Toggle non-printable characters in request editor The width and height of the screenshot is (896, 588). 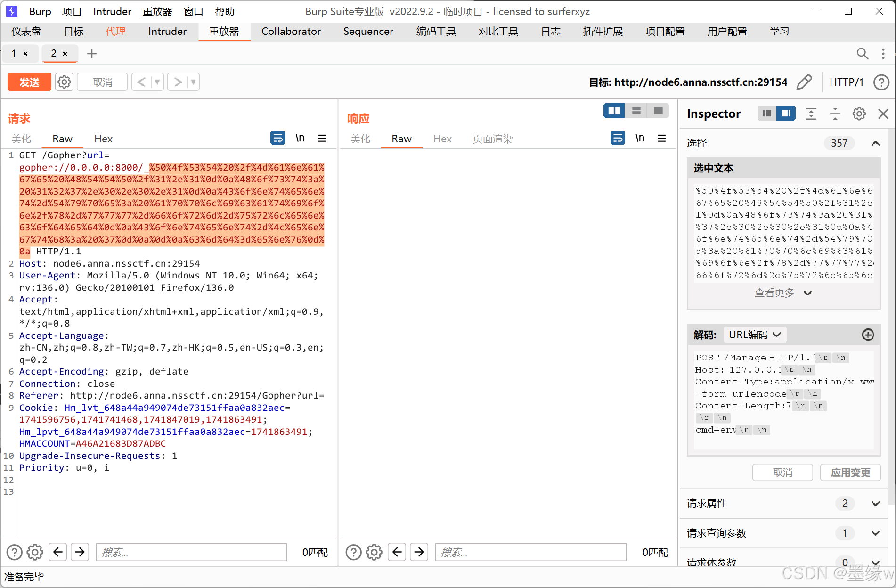tap(300, 138)
